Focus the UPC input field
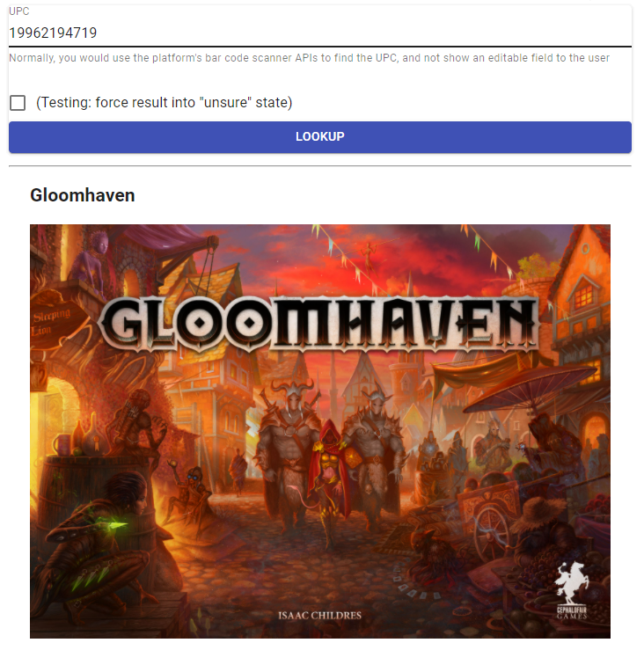 (320, 33)
